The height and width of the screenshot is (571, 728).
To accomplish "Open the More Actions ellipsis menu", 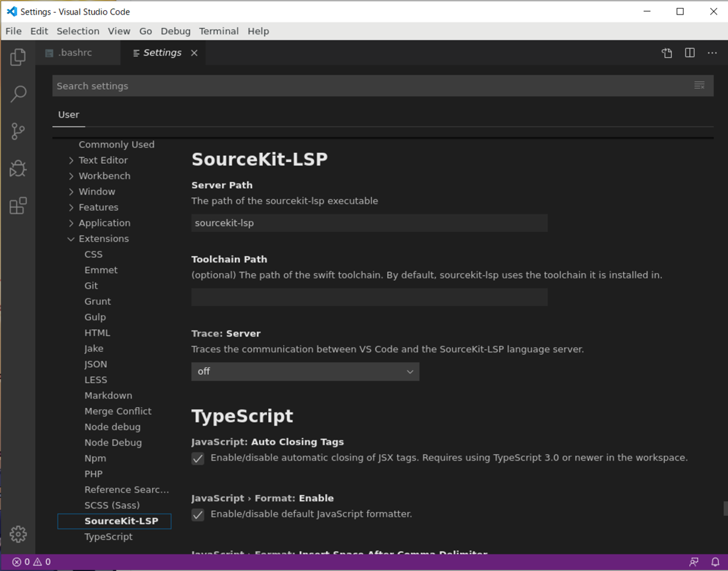I will pyautogui.click(x=712, y=53).
